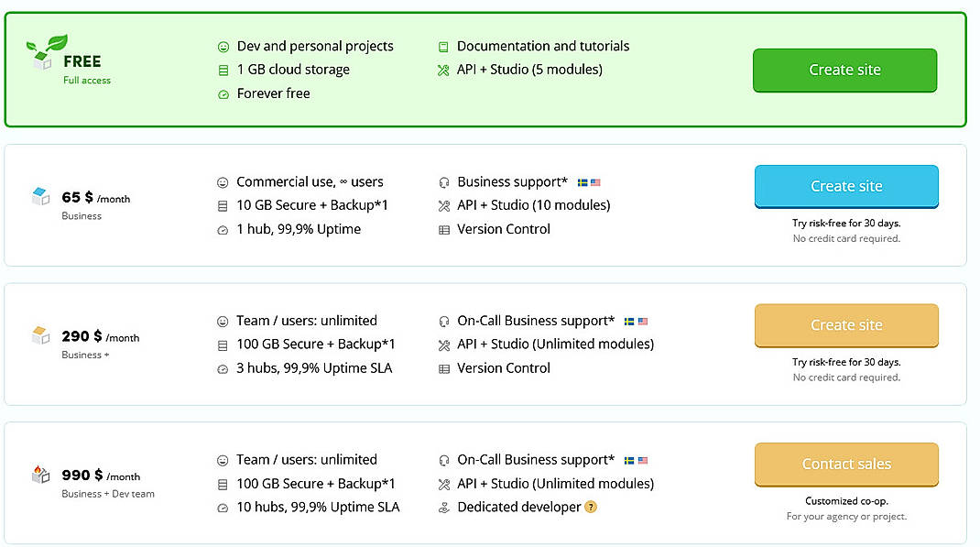The height and width of the screenshot is (547, 980).
Task: Click smiley icon next to Dev and personal projects
Action: [223, 47]
